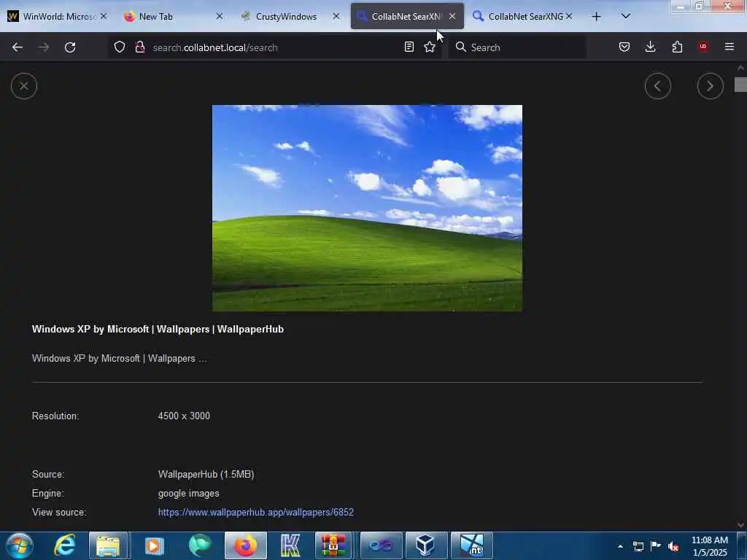Open a new browser tab
Screen dimensions: 747x560
pyautogui.click(x=596, y=17)
